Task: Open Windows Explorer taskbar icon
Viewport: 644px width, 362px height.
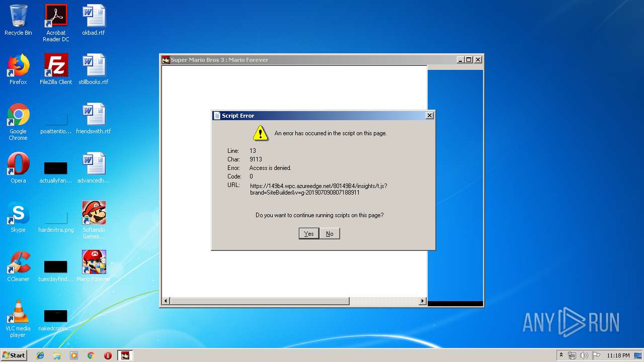Action: point(57,355)
